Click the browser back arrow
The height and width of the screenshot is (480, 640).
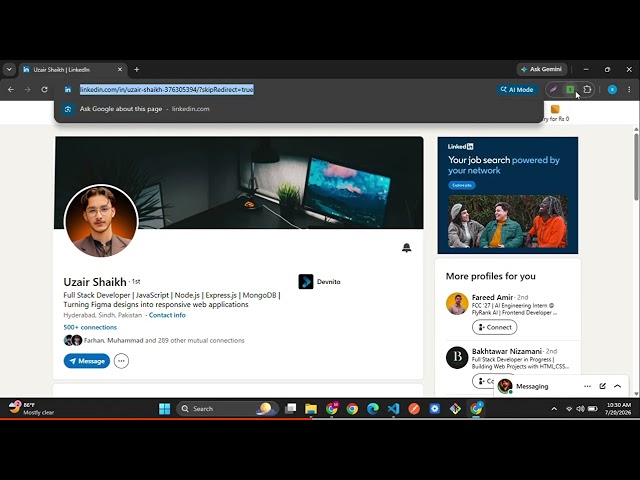pos(11,89)
